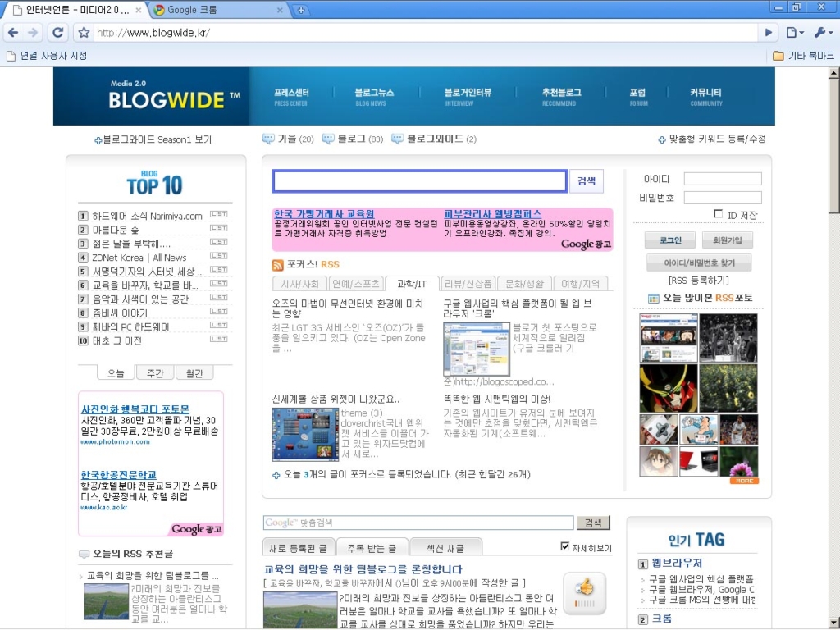Click the Google 맞춤검색 검색 button
This screenshot has height=630, width=840.
coord(593,523)
